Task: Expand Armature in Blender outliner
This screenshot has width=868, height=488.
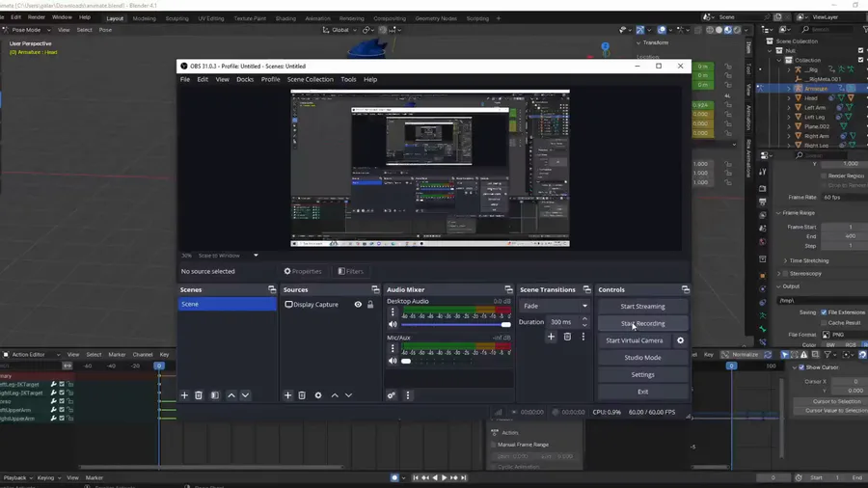Action: pos(789,89)
